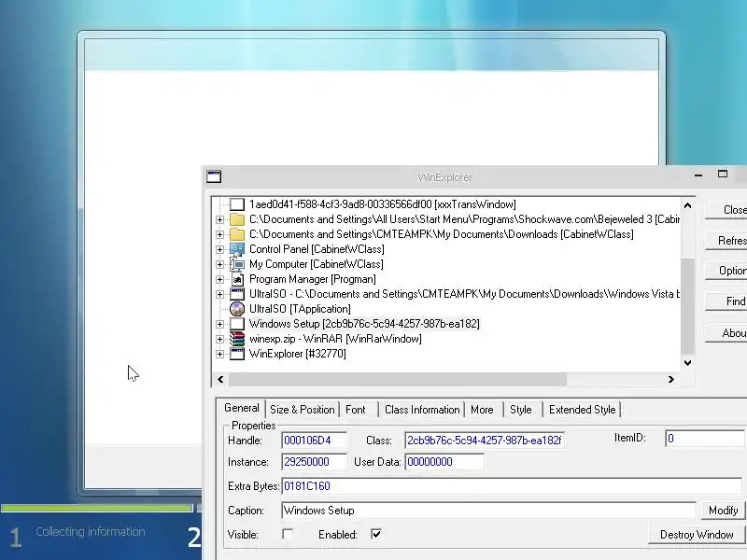Image resolution: width=747 pixels, height=560 pixels.
Task: Click the WinExplorer #32770 entry icon
Action: coord(237,354)
